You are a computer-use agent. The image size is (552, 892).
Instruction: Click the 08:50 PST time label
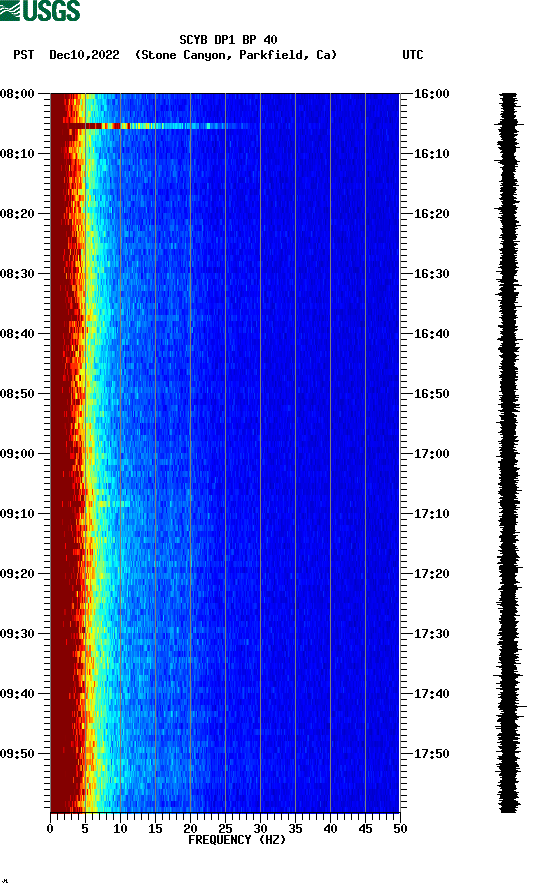(17, 394)
